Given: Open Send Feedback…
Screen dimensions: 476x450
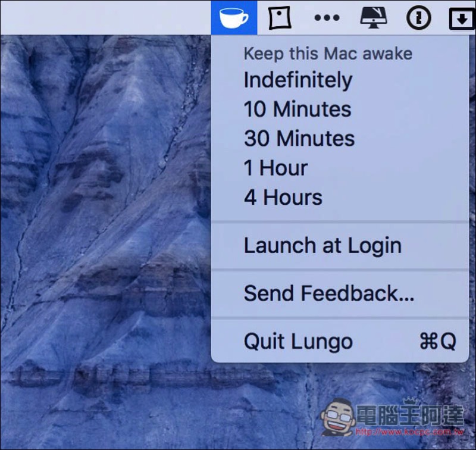Looking at the screenshot, I should pyautogui.click(x=340, y=293).
